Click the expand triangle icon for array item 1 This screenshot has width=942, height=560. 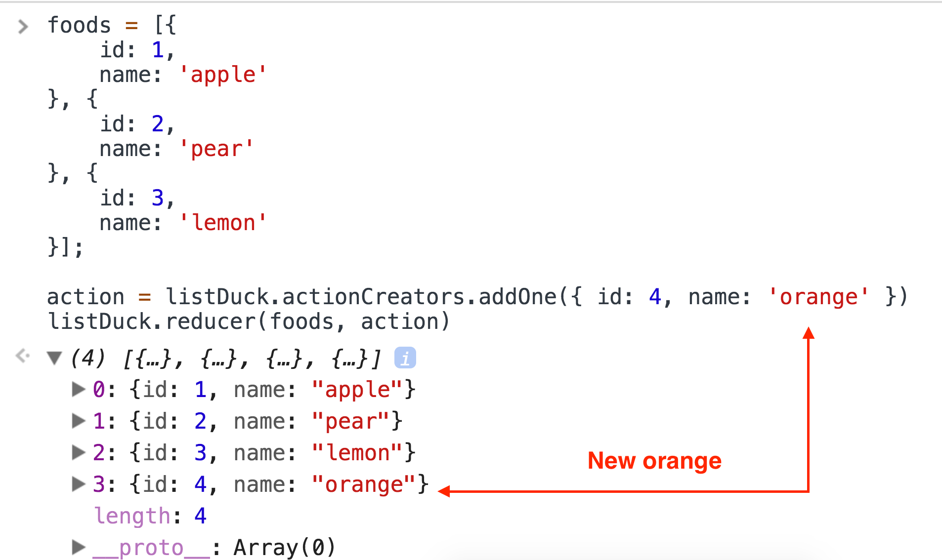(x=78, y=421)
